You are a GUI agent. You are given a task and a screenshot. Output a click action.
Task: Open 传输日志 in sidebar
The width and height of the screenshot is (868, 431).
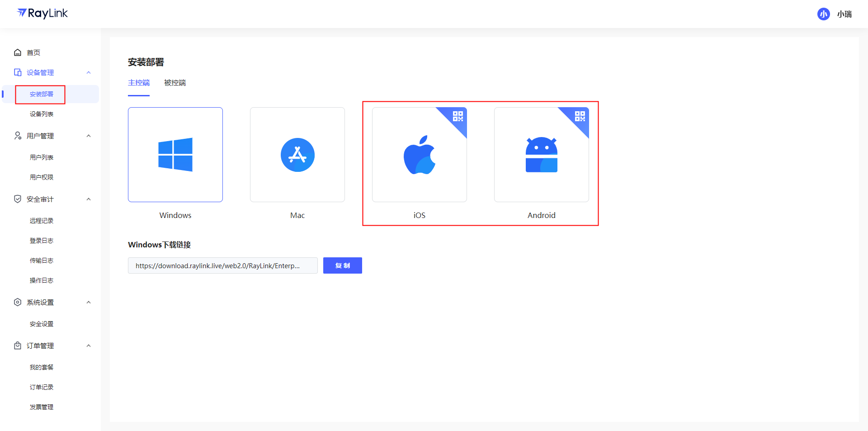pos(42,260)
